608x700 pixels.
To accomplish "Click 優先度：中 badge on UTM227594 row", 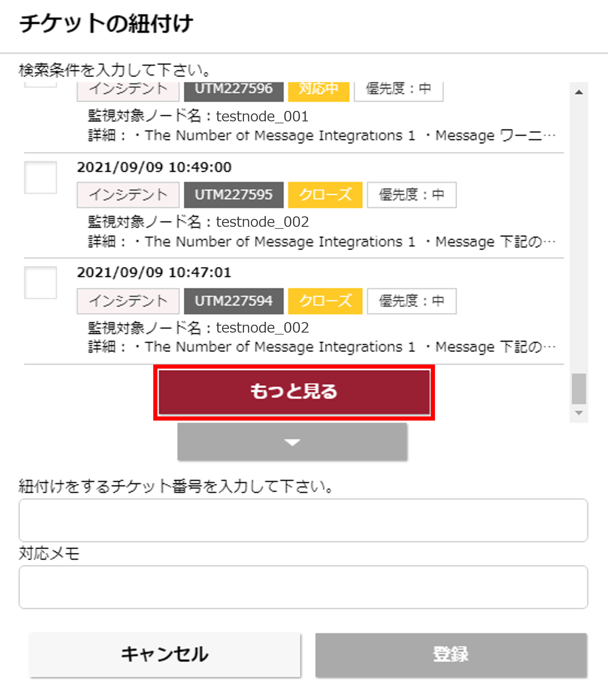I will tap(411, 301).
